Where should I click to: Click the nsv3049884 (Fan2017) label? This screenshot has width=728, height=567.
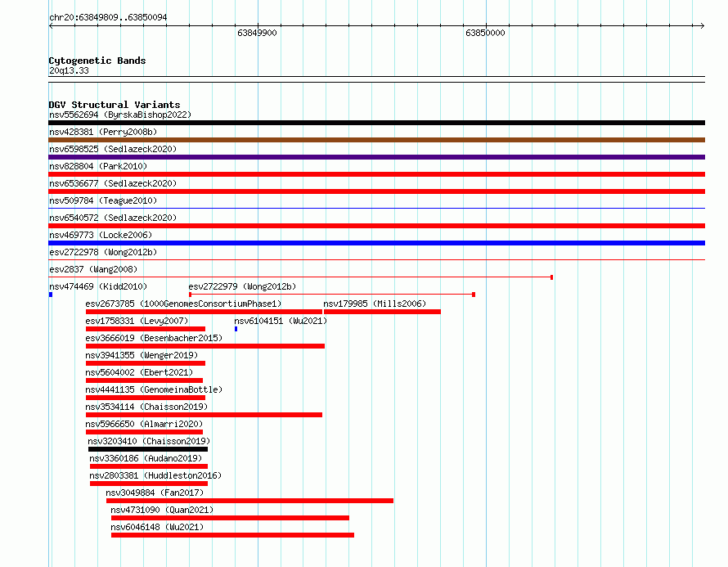pyautogui.click(x=155, y=493)
